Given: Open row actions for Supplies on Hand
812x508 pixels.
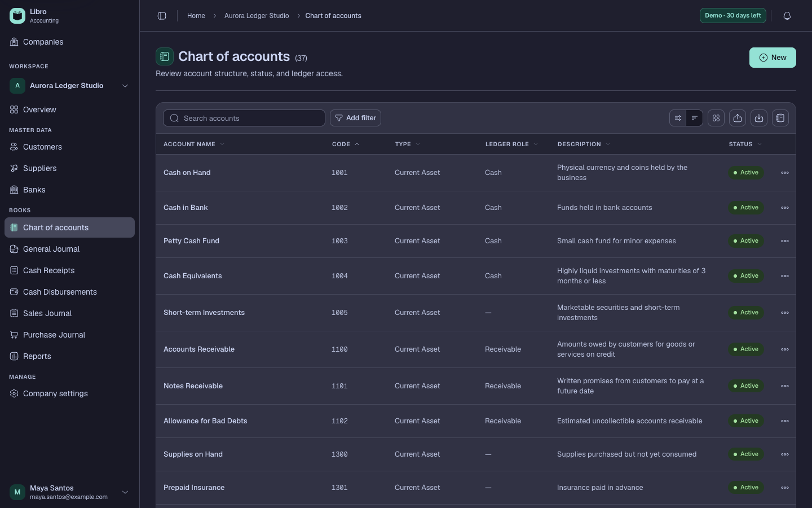Looking at the screenshot, I should pos(785,454).
